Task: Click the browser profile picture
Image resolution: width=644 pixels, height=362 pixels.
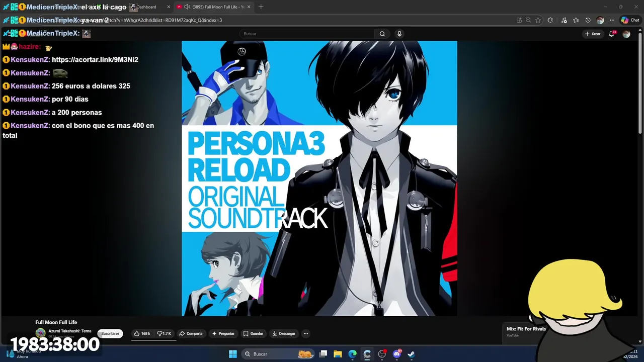Action: [600, 20]
